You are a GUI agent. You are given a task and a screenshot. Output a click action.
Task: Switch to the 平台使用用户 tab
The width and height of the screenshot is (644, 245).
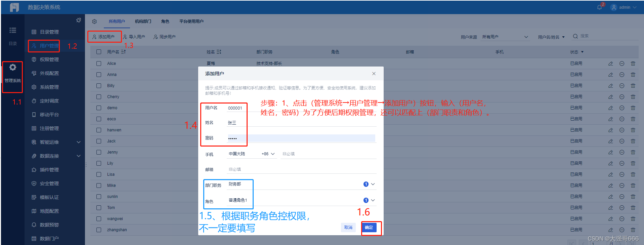click(x=191, y=22)
